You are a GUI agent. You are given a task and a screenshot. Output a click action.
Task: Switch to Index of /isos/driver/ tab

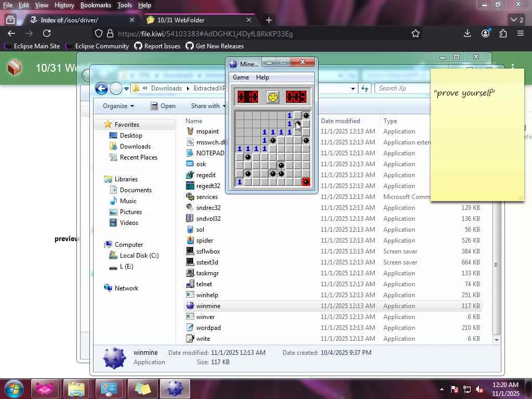(x=81, y=20)
